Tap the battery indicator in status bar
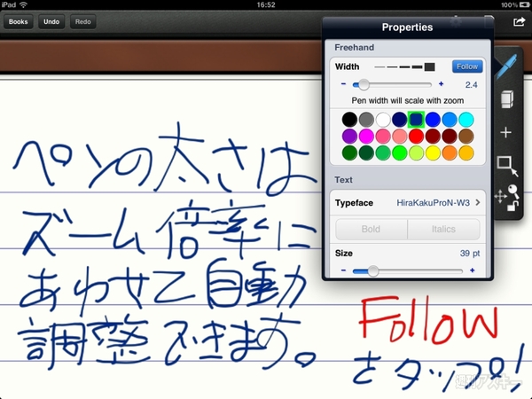Screen dimensions: 532x399 (525, 4)
